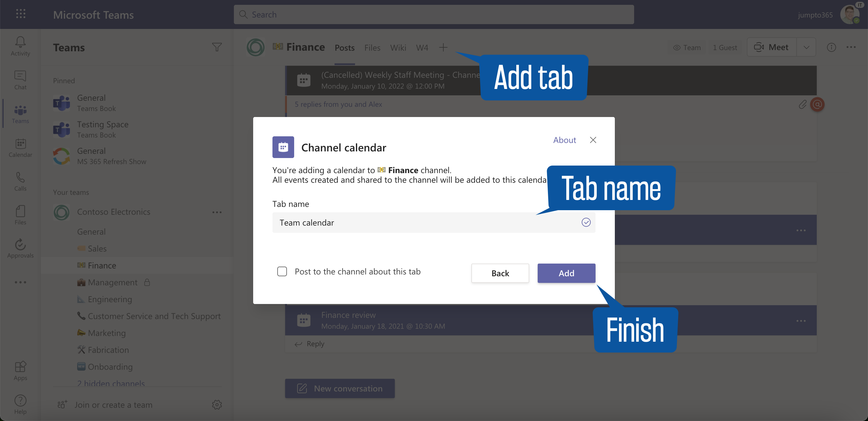Screen dimensions: 868x421
Task: Expand the Meet button dropdown
Action: coord(807,47)
